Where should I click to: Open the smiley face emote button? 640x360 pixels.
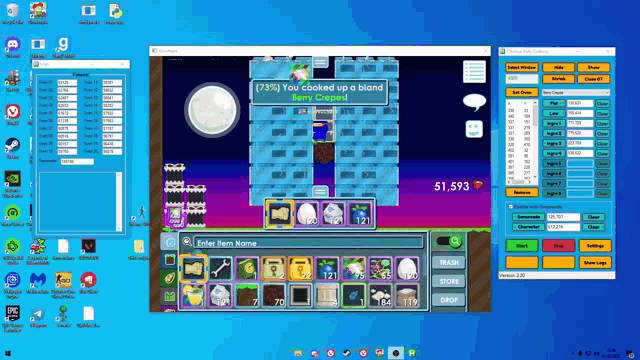[x=474, y=129]
